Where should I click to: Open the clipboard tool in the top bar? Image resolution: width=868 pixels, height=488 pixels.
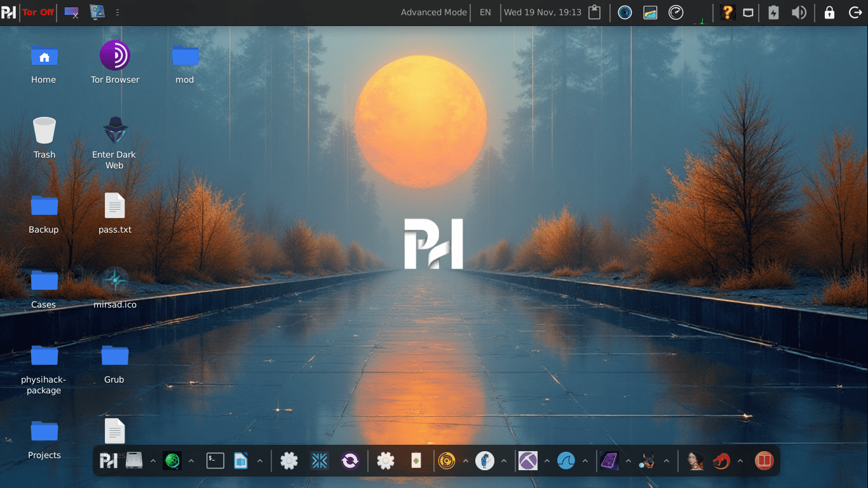tap(594, 12)
